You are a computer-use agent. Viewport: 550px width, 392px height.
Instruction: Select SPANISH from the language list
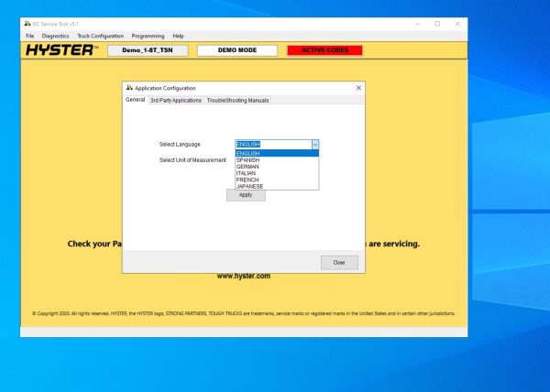click(x=277, y=160)
